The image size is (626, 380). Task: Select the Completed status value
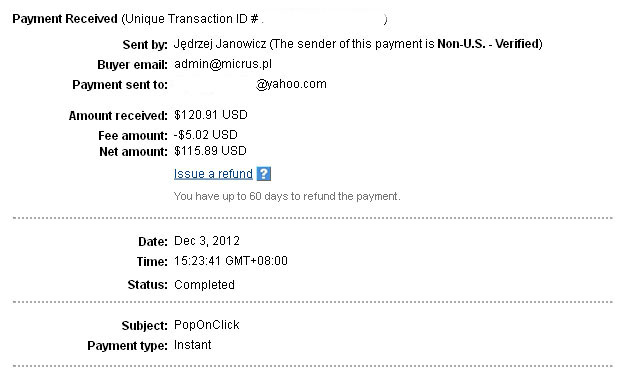click(x=204, y=285)
